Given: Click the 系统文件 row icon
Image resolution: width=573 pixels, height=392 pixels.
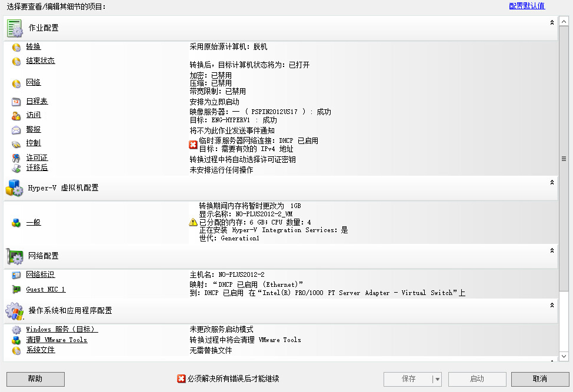Looking at the screenshot, I should click(16, 350).
